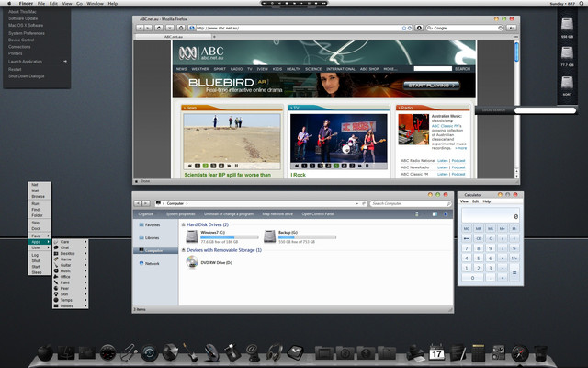Expand the Favs submenu
588x368 pixels.
pos(40,236)
